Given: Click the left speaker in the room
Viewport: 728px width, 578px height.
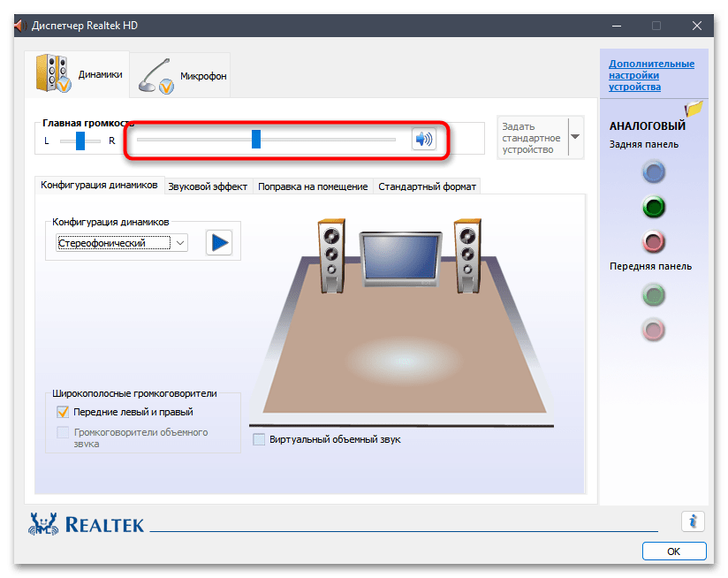Looking at the screenshot, I should pyautogui.click(x=331, y=255).
